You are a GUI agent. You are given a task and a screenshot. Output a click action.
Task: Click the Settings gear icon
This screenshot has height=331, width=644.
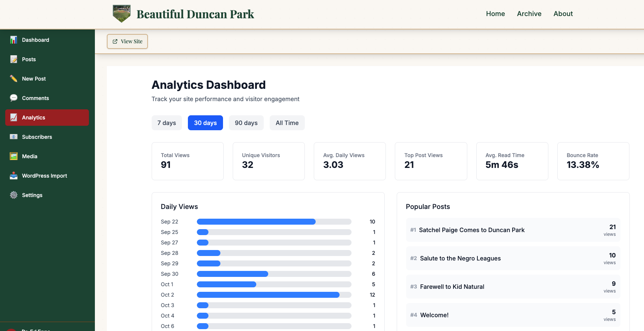point(14,195)
